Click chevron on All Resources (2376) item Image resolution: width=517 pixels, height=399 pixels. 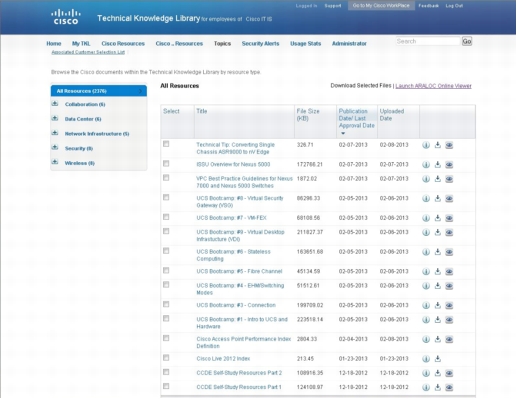(140, 91)
